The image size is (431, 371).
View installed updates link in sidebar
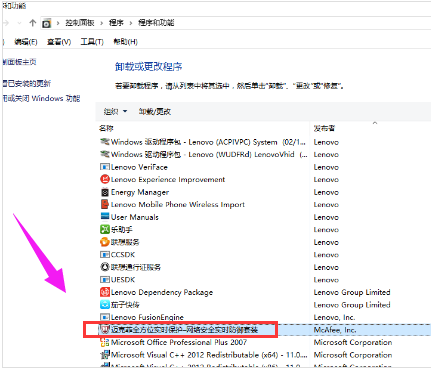(27, 83)
